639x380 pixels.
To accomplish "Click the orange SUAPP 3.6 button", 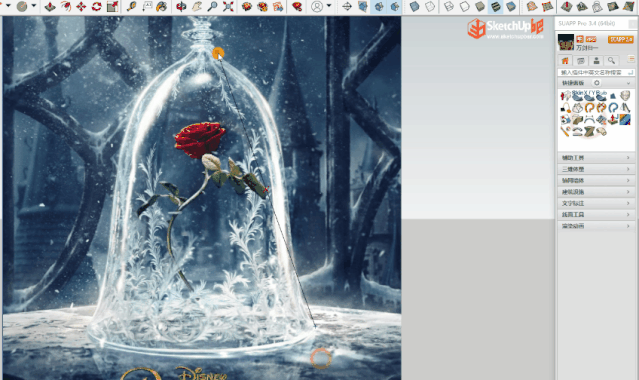I will pos(621,40).
